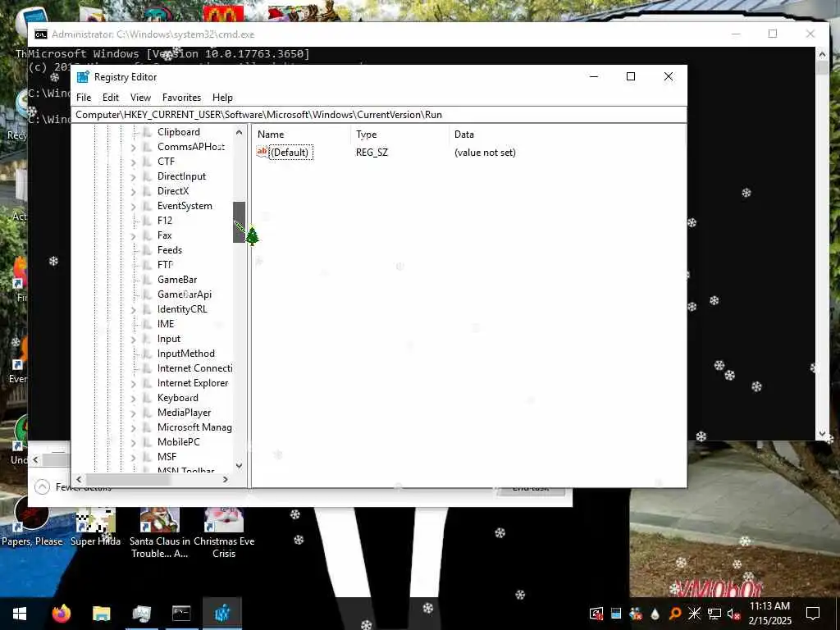Open the Edit menu in Registry Editor
Image resolution: width=840 pixels, height=630 pixels.
[111, 98]
